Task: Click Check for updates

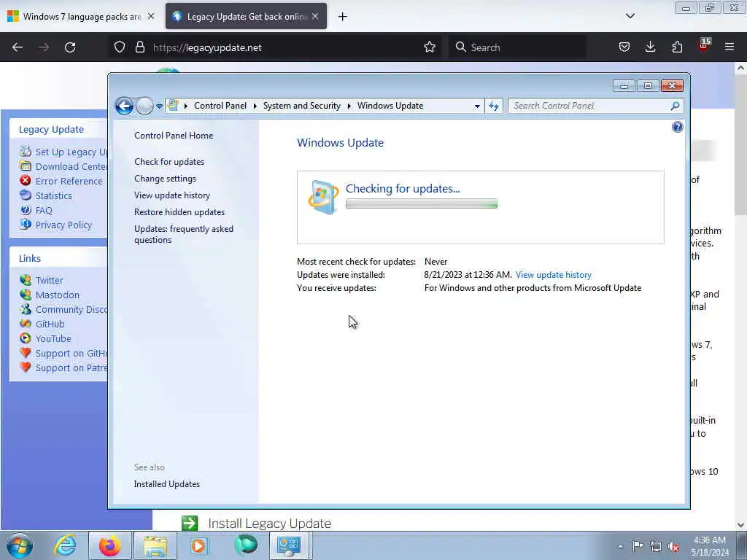Action: tap(169, 161)
